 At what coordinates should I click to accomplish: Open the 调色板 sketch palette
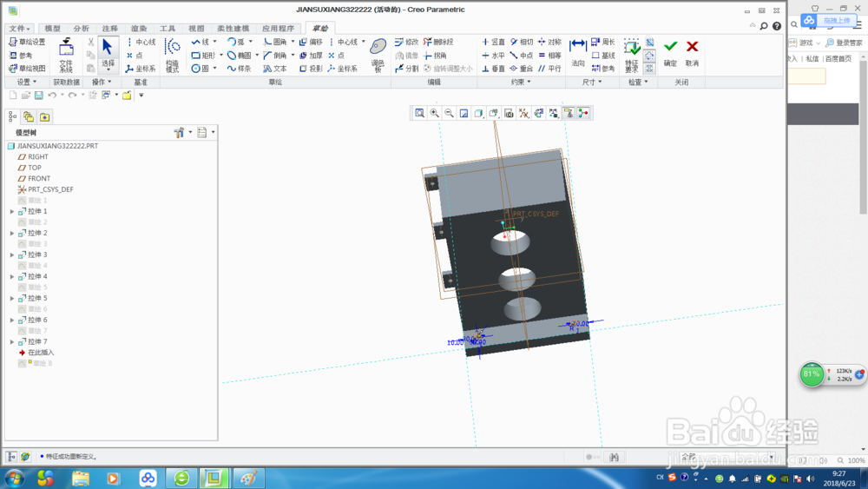coord(378,55)
